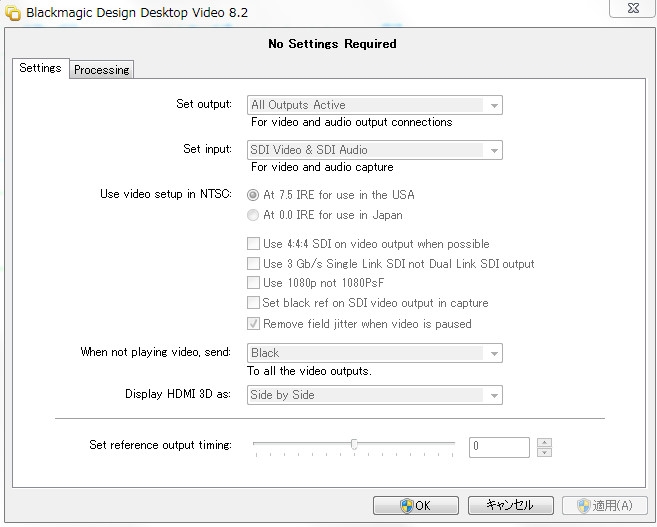Open the When not playing video dropdown

493,353
